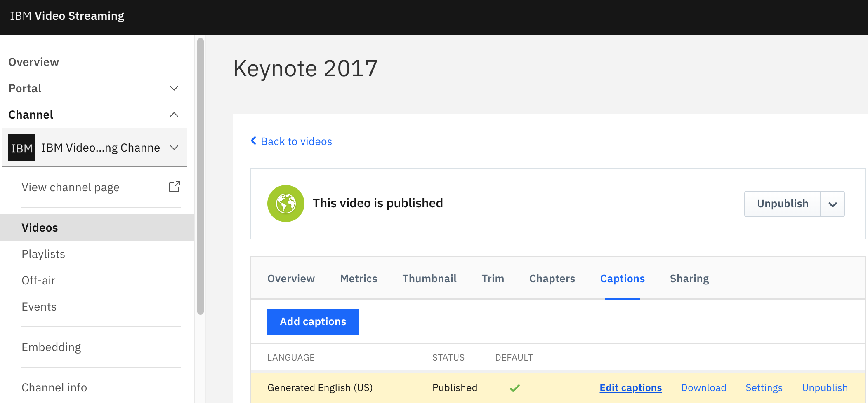Expand the Portal section chevron
The width and height of the screenshot is (868, 403).
coord(174,88)
